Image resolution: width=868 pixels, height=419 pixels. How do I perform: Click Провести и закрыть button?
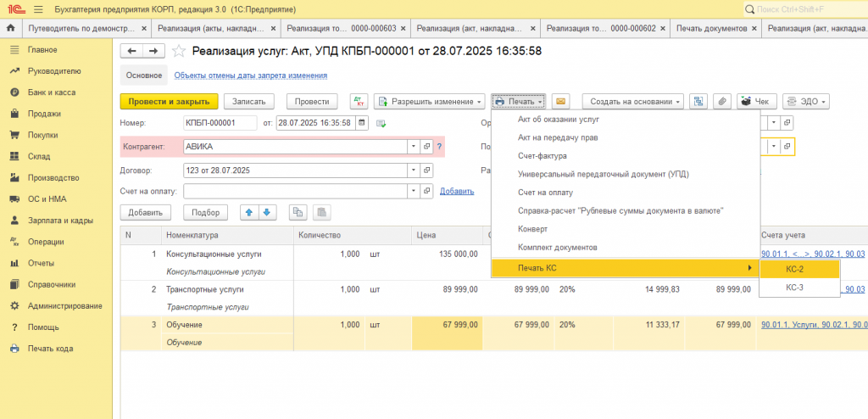click(x=170, y=102)
